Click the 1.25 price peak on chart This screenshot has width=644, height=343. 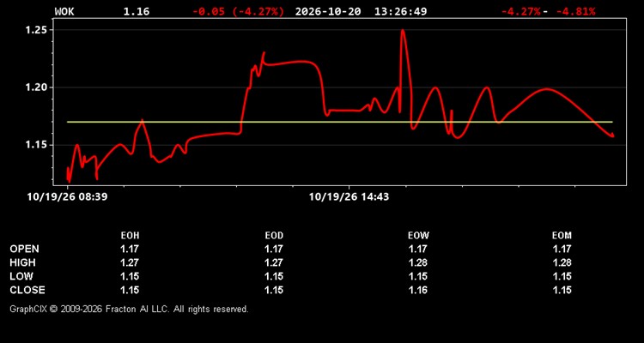click(403, 30)
